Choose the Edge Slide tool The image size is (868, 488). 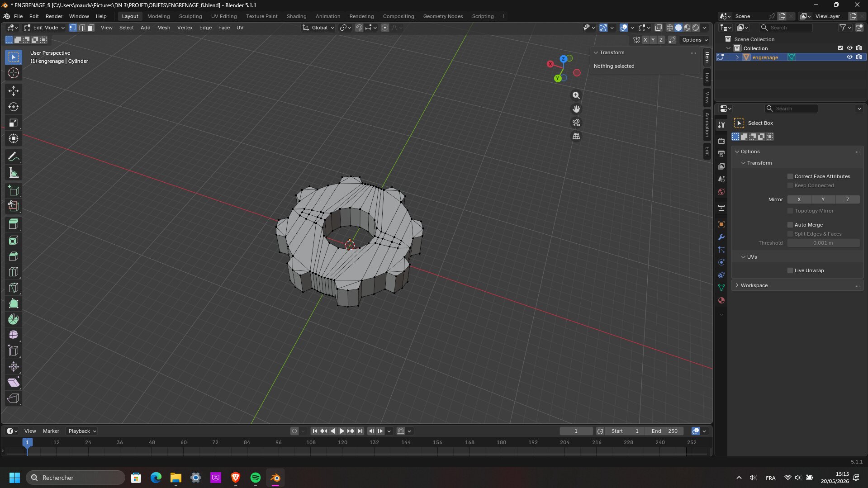pos(14,351)
